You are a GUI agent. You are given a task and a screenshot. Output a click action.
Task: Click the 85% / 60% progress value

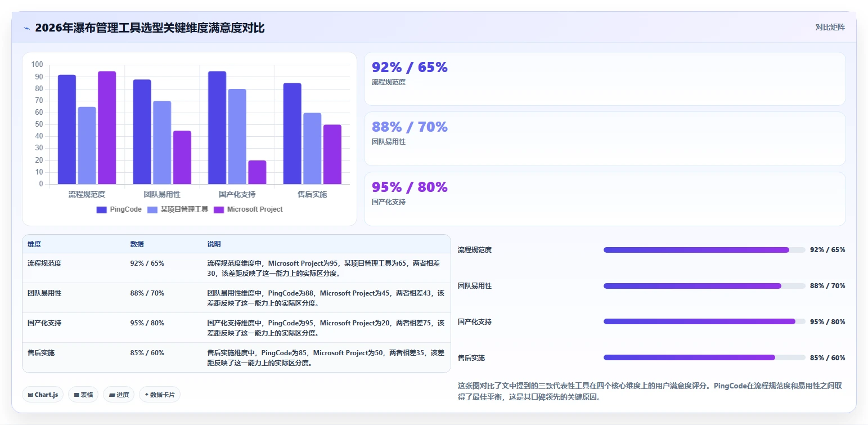point(827,358)
